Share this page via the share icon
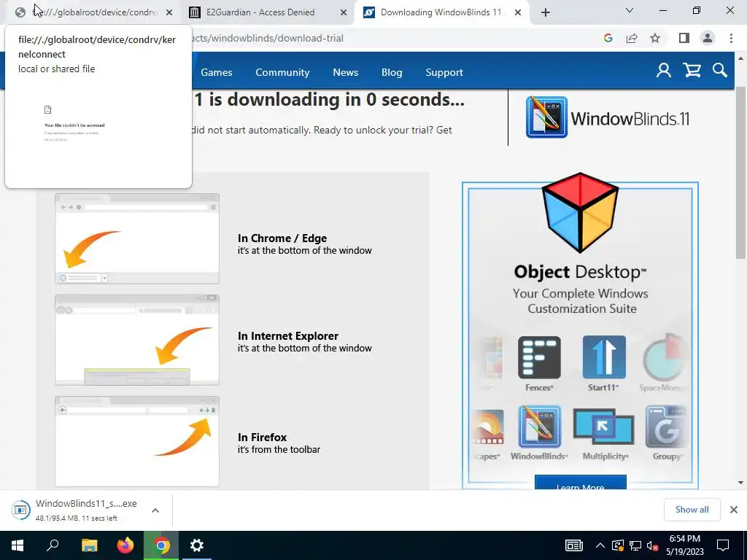The image size is (747, 560). pos(632,38)
